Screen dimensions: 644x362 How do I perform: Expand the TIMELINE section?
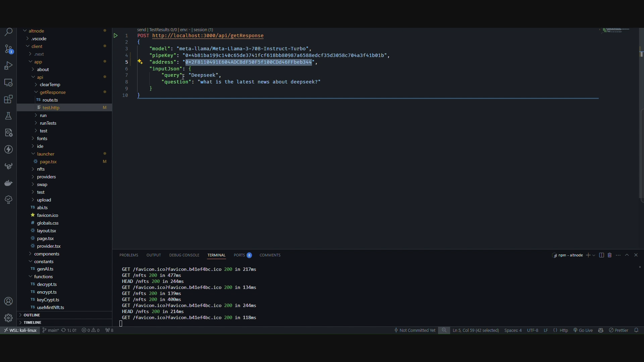point(64,322)
